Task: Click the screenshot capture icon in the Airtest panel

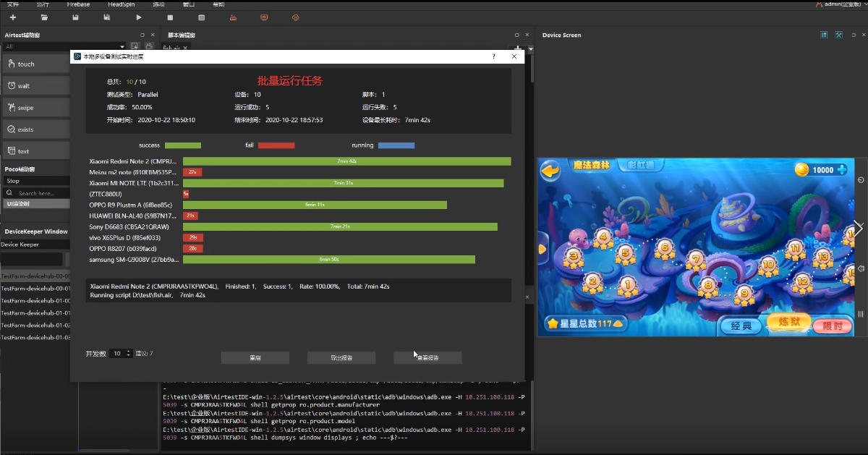Action: tap(135, 46)
